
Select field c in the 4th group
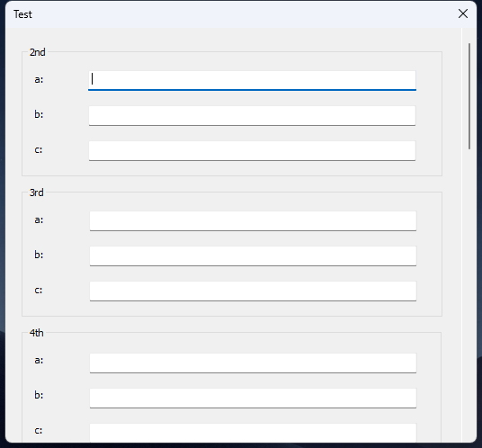pyautogui.click(x=253, y=433)
